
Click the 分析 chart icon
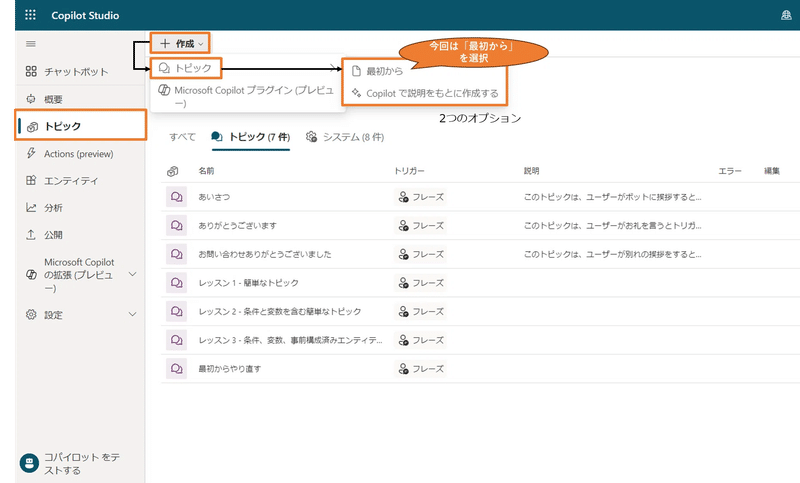coord(31,207)
